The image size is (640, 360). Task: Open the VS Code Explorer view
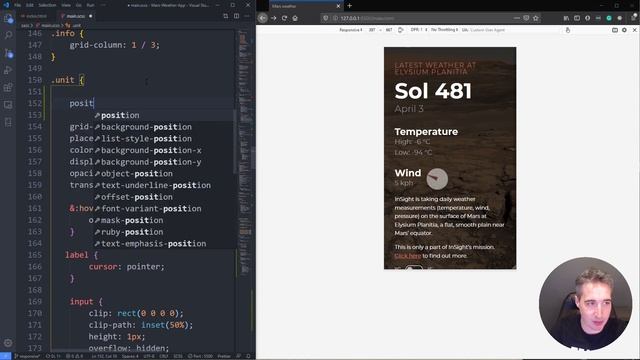click(8, 18)
